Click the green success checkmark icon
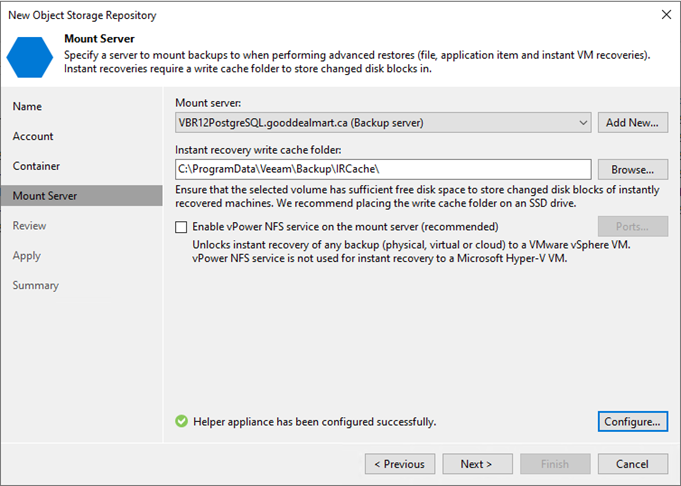Viewport: 681px width, 486px height. [x=182, y=421]
